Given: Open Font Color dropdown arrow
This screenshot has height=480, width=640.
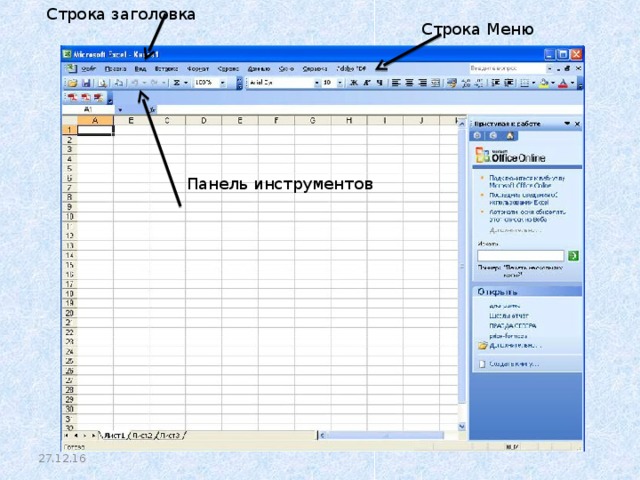Looking at the screenshot, I should pos(573,83).
